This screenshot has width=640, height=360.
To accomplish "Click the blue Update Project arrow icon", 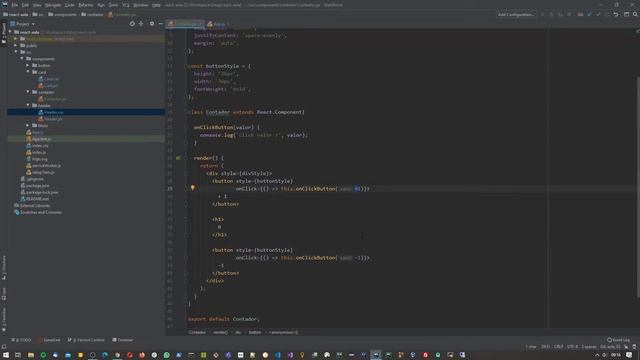I will point(589,14).
